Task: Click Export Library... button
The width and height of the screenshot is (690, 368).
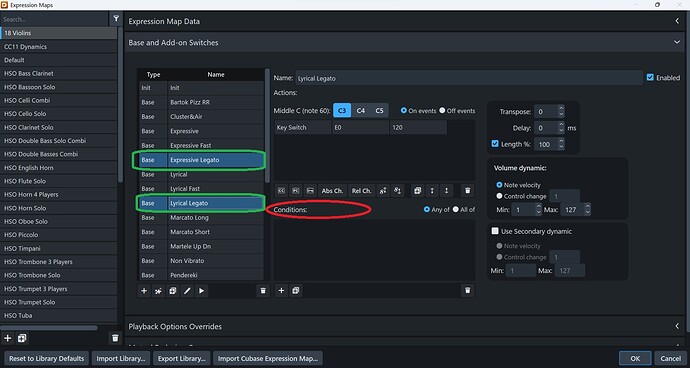Action: click(x=182, y=358)
